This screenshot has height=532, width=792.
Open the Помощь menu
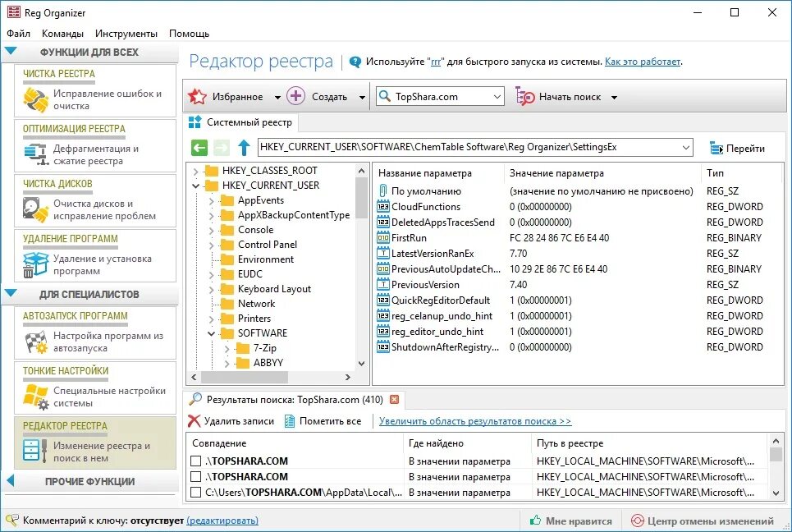point(189,34)
